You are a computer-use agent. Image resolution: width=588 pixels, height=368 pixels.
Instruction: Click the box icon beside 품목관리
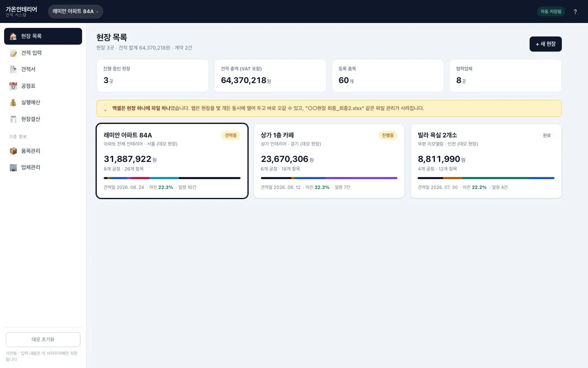[13, 151]
